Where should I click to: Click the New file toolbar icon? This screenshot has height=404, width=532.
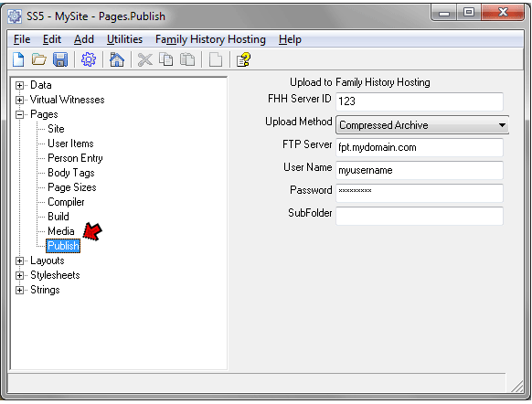18,59
